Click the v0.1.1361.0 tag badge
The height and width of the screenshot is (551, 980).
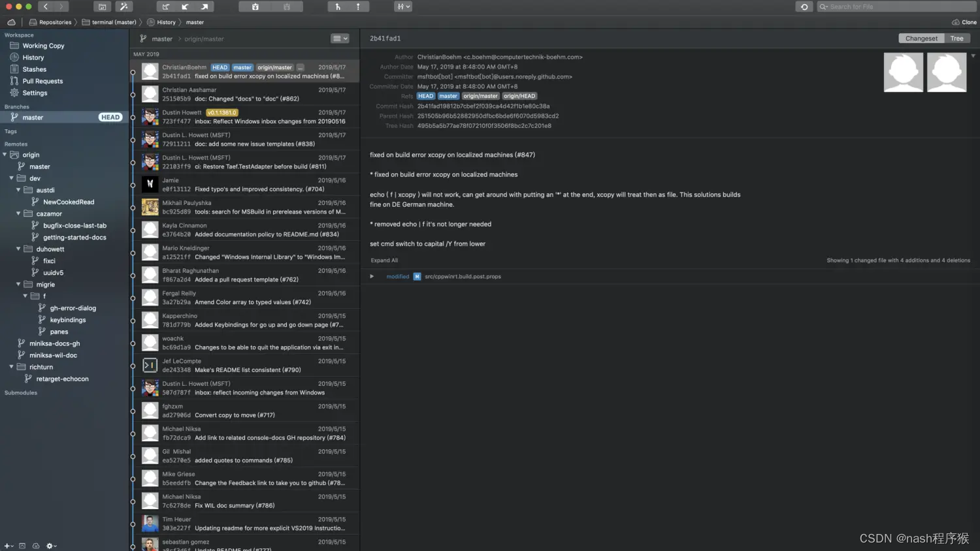[x=222, y=112]
